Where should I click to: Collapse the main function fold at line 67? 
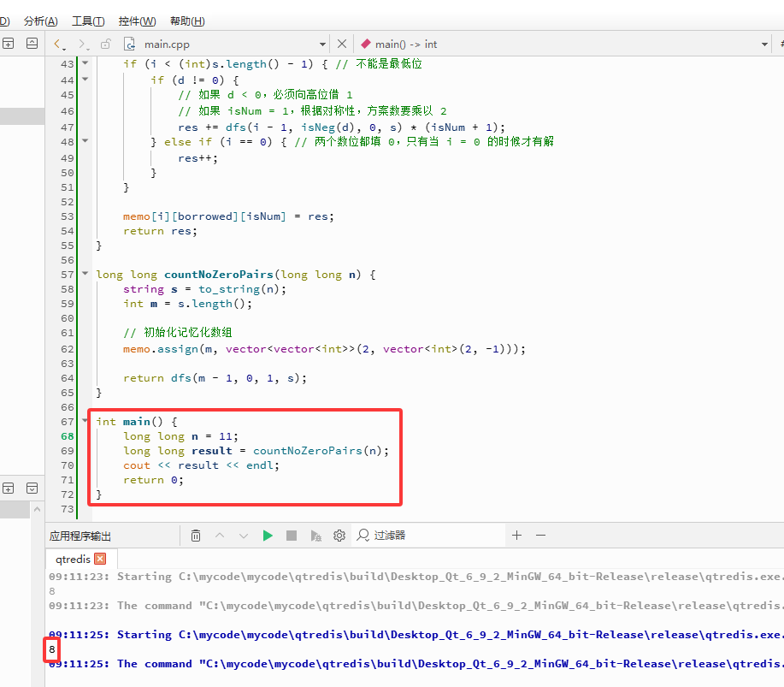[85, 420]
